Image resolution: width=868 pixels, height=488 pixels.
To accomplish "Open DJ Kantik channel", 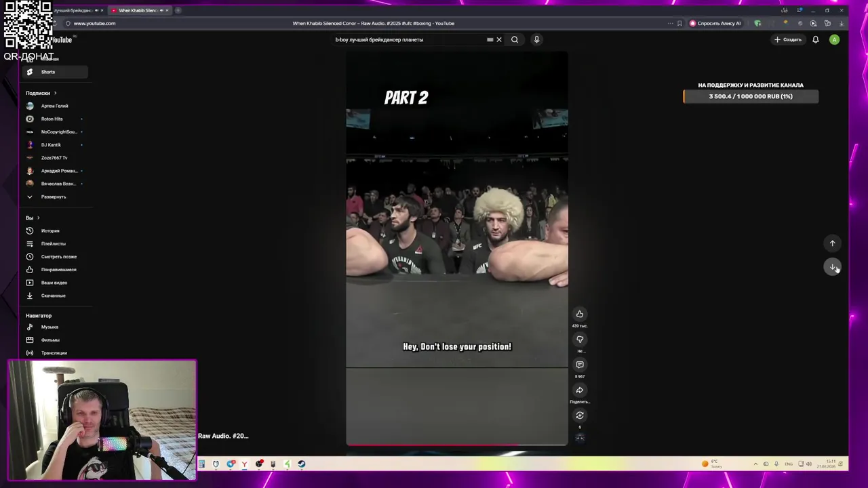I will coord(54,144).
